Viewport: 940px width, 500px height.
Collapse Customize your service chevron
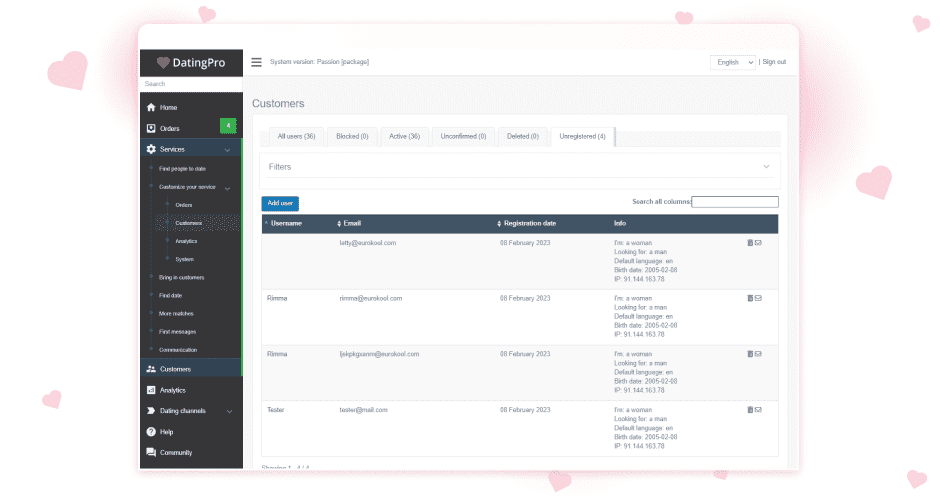[x=228, y=188]
